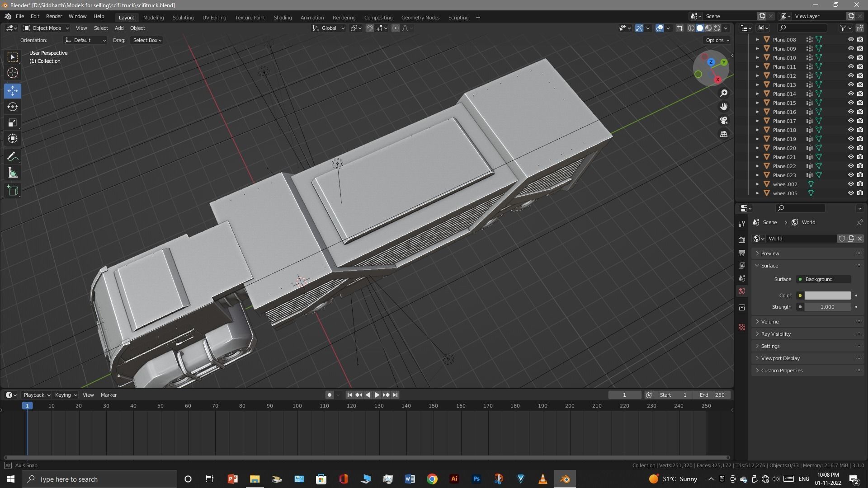
Task: Hide Plane.012 in viewport
Action: [850, 75]
